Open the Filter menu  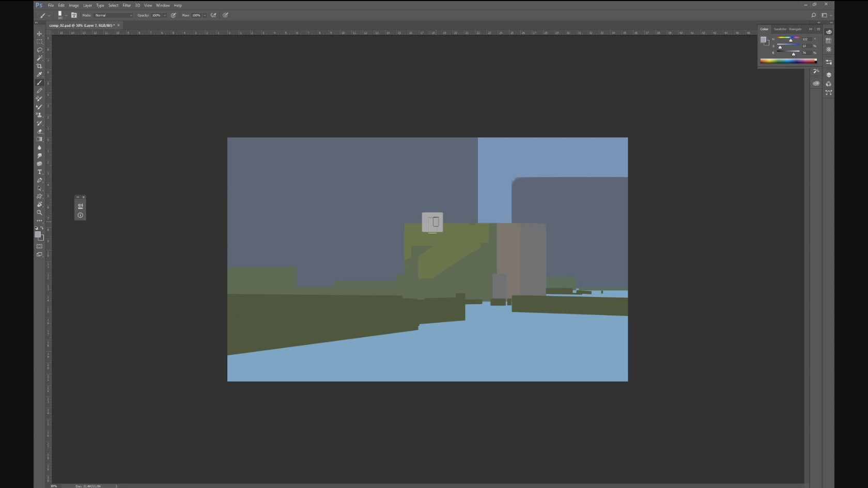[x=127, y=5]
